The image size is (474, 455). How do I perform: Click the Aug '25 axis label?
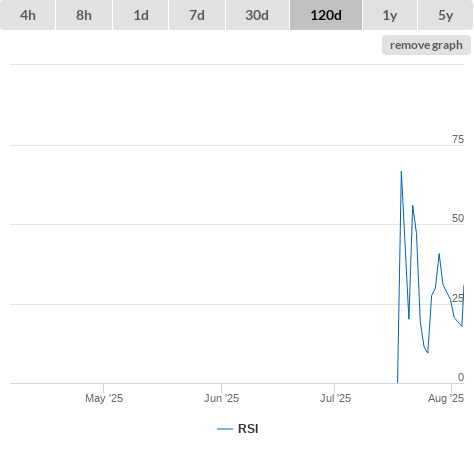(446, 398)
